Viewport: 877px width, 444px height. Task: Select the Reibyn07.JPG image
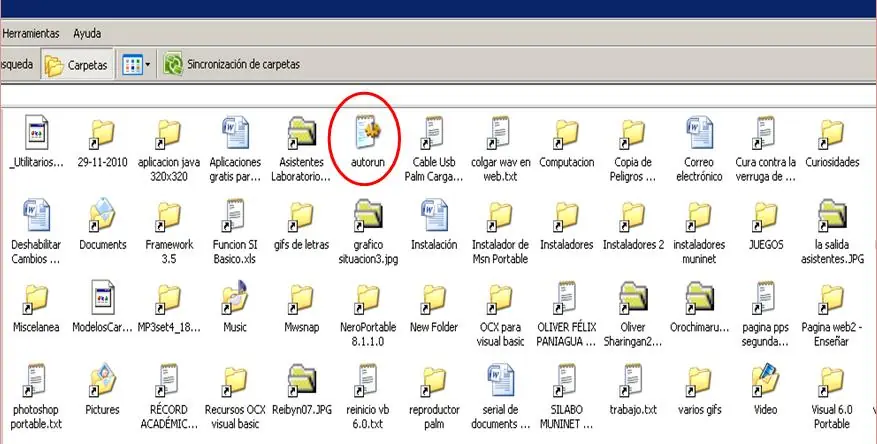tap(302, 381)
